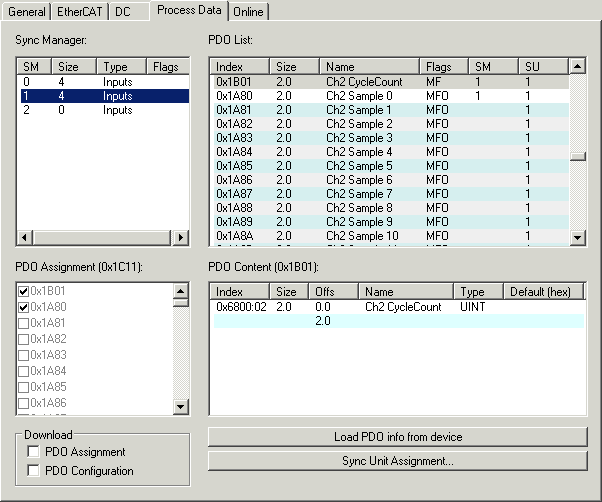Click Sync Manager SM column header
Viewport: 602px width, 502px height.
34,66
